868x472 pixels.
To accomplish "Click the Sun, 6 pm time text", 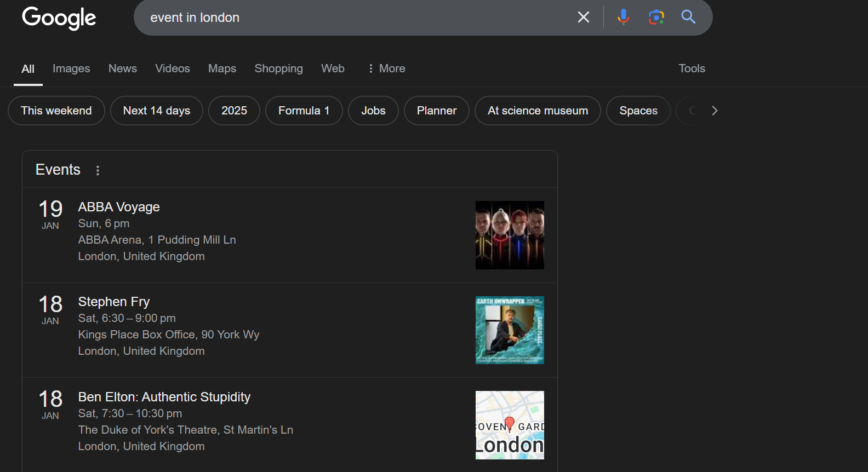I will pos(104,223).
